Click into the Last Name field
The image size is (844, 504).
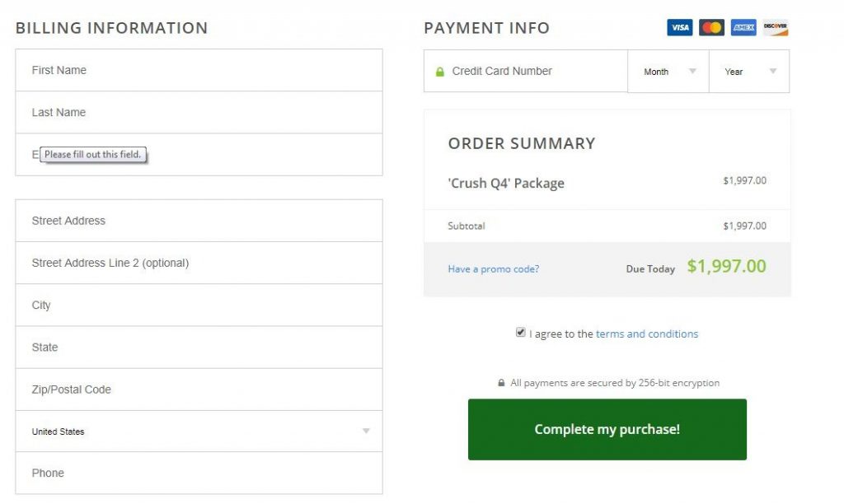[x=199, y=113]
